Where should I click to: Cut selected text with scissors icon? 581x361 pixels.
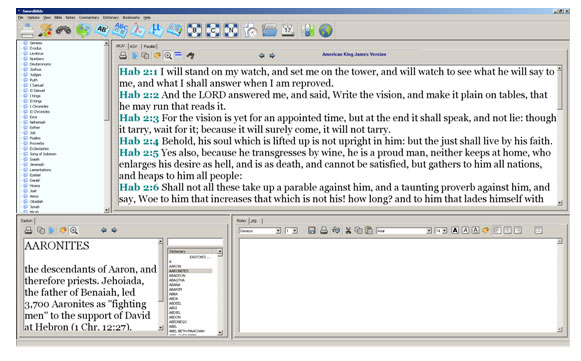tap(348, 231)
